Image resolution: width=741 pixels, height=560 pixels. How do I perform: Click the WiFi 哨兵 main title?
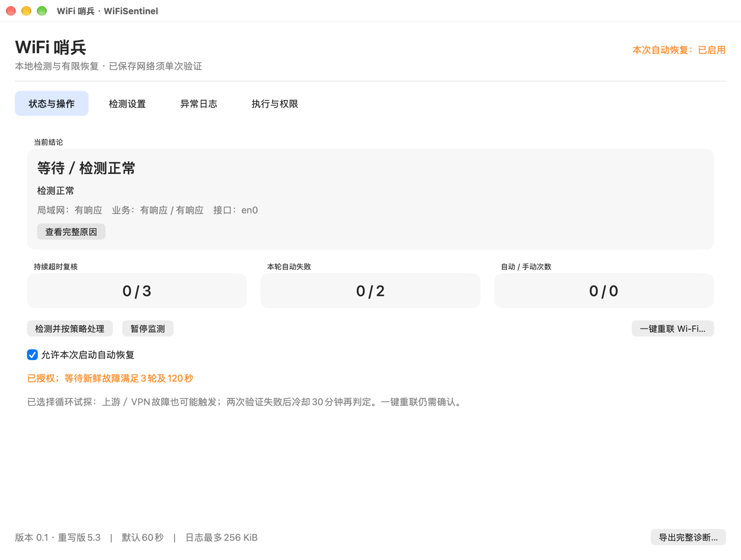[x=50, y=47]
